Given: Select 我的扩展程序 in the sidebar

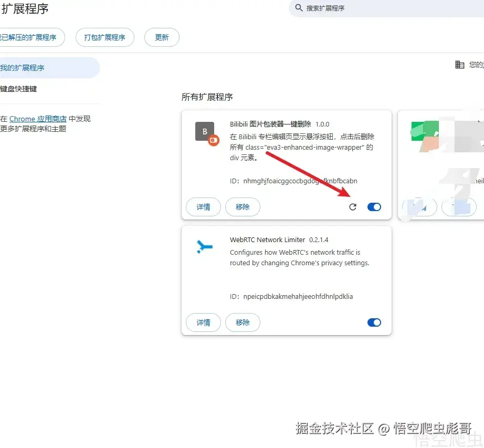Looking at the screenshot, I should (49, 68).
